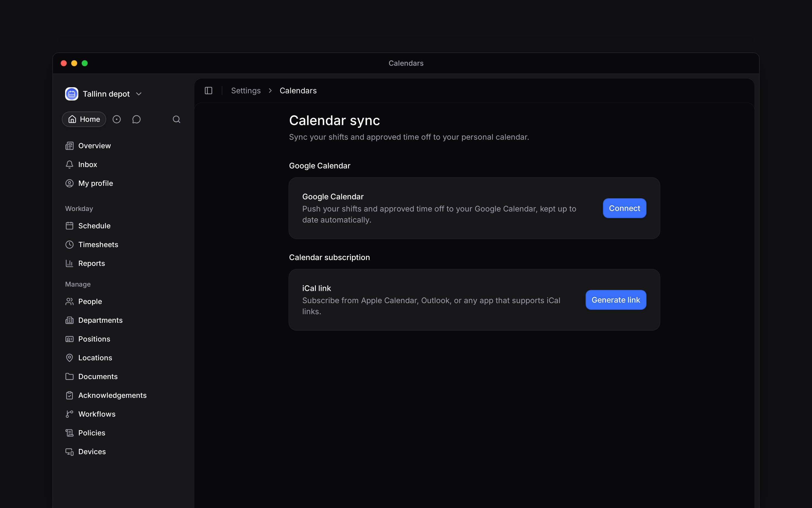The height and width of the screenshot is (508, 812).
Task: Open Policies under Manage
Action: click(x=92, y=433)
